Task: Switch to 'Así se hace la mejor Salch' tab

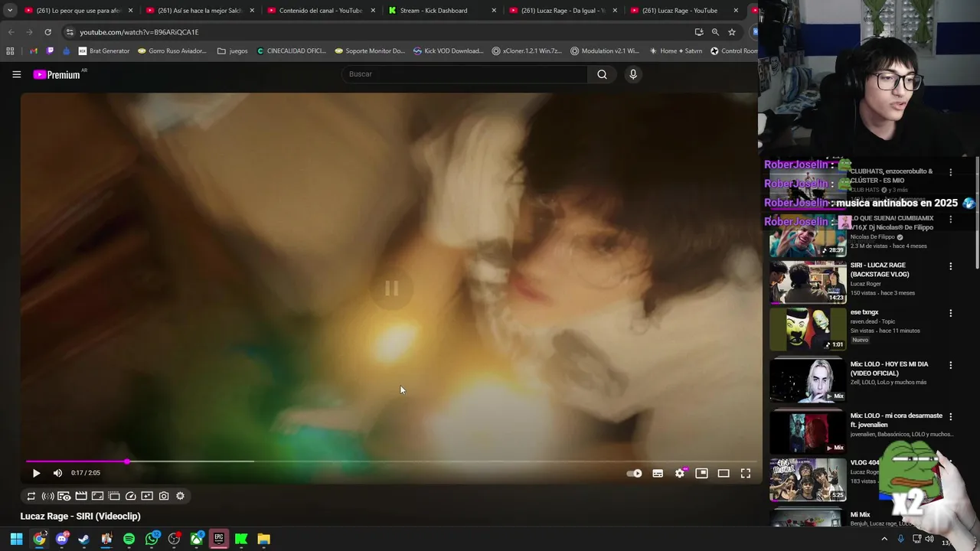Action: 199,11
